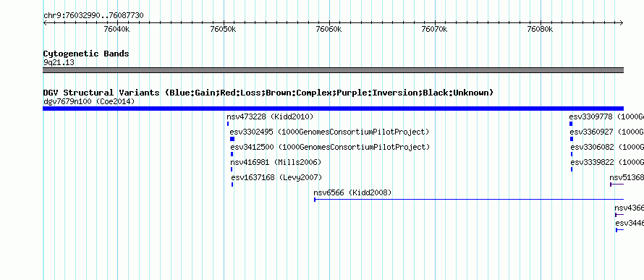Open the truncated esv3446 variant label

[x=630, y=224]
